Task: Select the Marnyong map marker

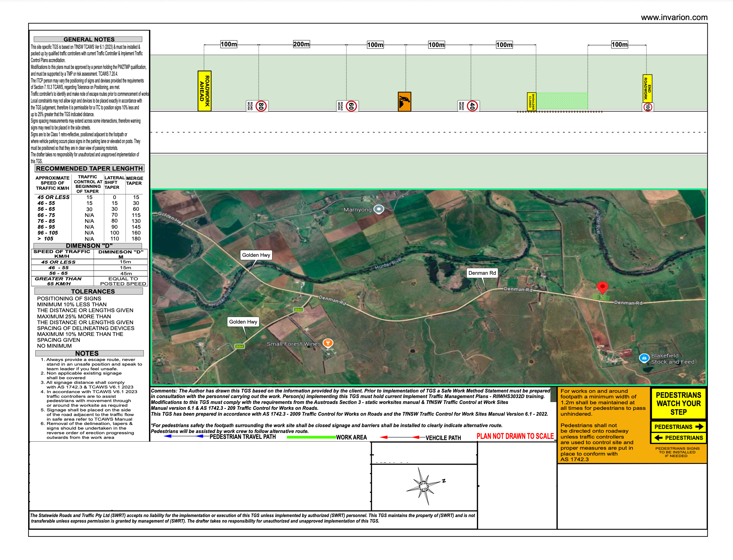Action: tap(379, 209)
